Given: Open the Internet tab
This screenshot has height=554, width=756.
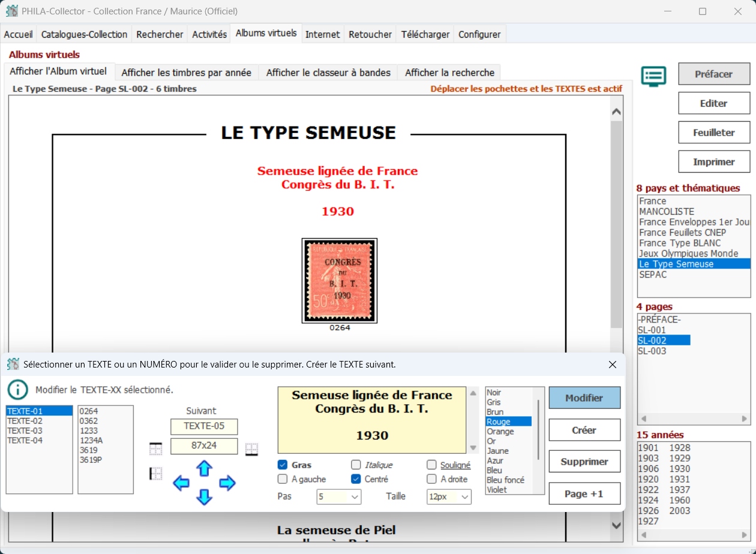Looking at the screenshot, I should pyautogui.click(x=323, y=34).
